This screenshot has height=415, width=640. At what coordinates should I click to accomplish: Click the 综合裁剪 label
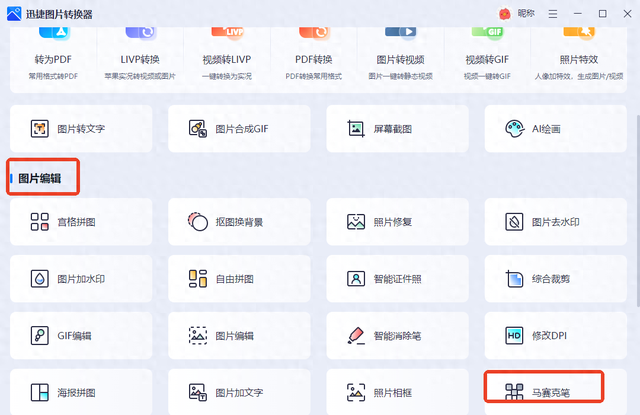(x=551, y=279)
